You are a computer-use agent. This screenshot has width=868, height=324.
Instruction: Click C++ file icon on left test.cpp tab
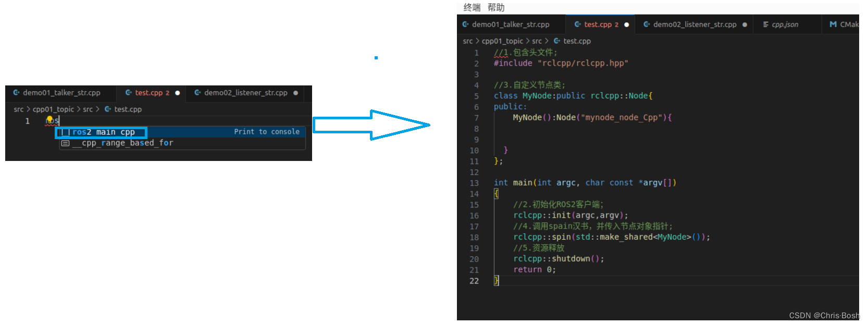[129, 93]
